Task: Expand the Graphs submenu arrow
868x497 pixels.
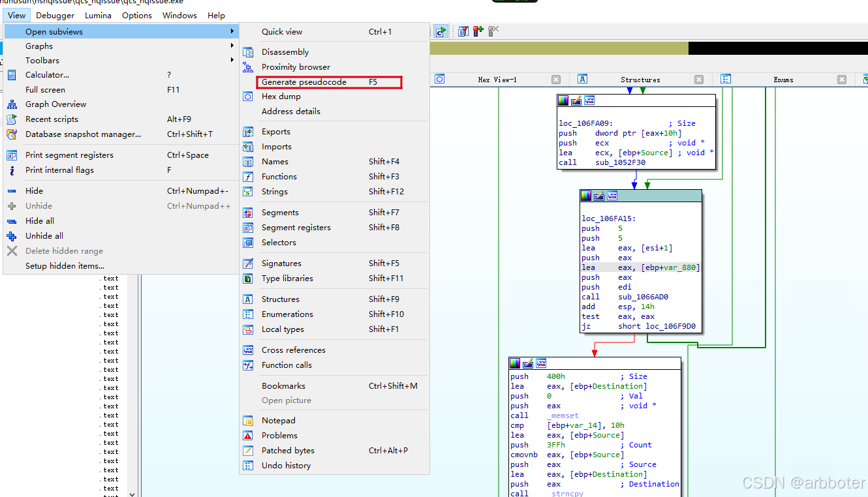Action: pyautogui.click(x=232, y=46)
